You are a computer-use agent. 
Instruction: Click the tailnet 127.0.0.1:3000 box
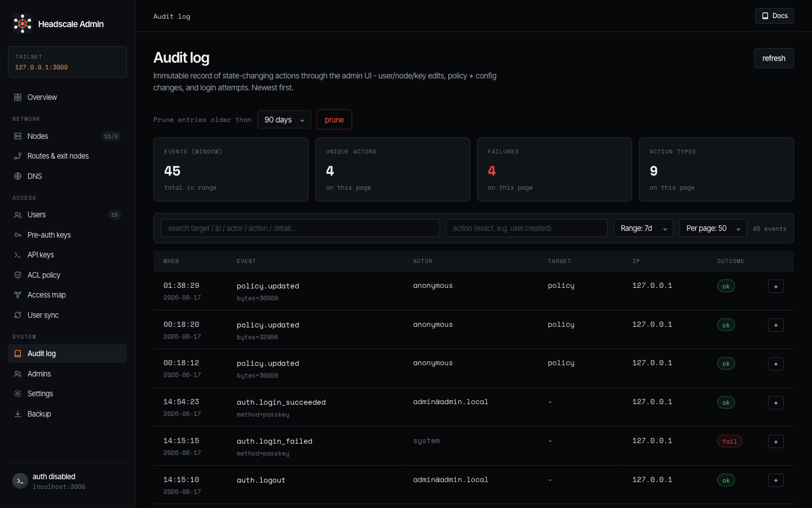67,62
